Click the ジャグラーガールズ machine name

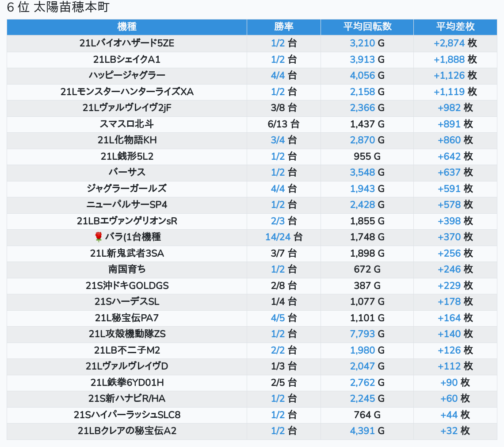click(127, 189)
